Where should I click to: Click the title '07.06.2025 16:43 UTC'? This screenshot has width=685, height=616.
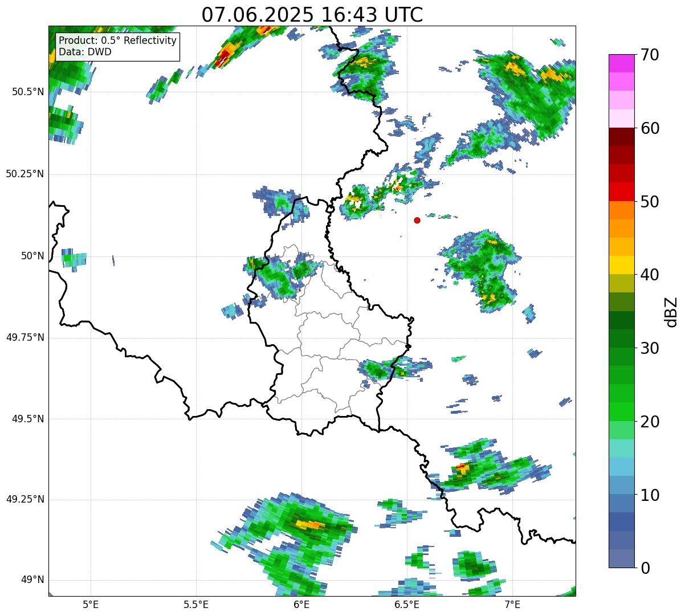coord(312,14)
